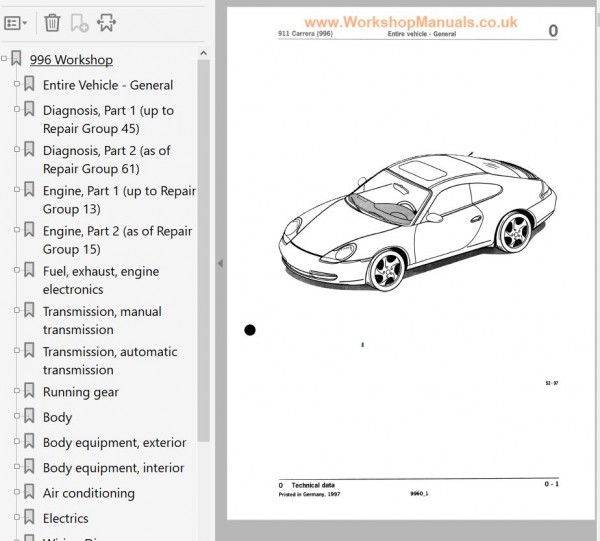Click bookmark icon beside Running gear

click(x=29, y=390)
